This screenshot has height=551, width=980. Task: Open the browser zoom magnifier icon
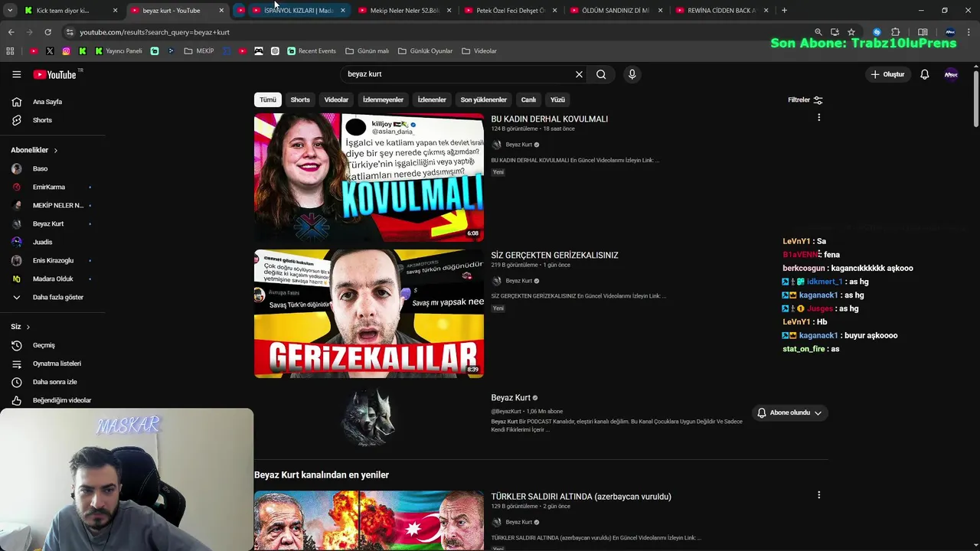[x=818, y=32]
